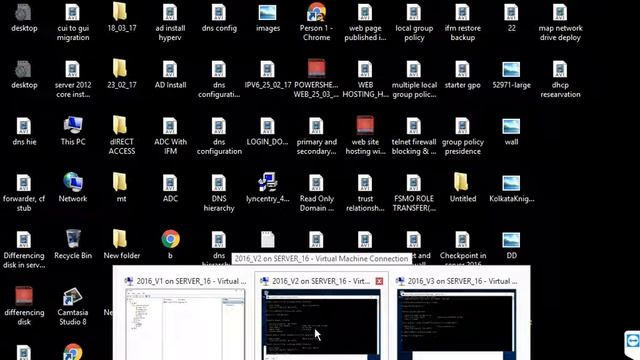Close the 2016_V2 preview with red X

pyautogui.click(x=379, y=281)
